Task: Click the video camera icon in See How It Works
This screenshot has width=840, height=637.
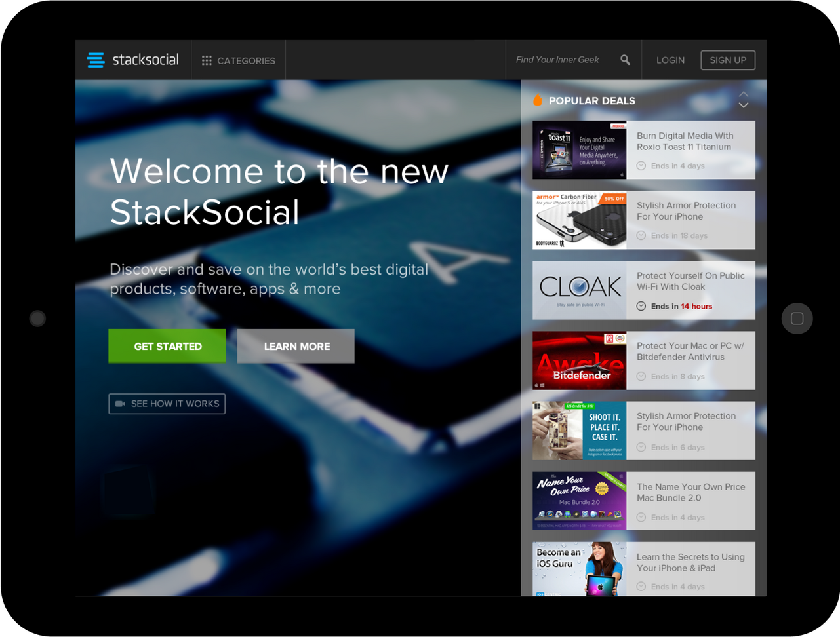Action: tap(120, 404)
